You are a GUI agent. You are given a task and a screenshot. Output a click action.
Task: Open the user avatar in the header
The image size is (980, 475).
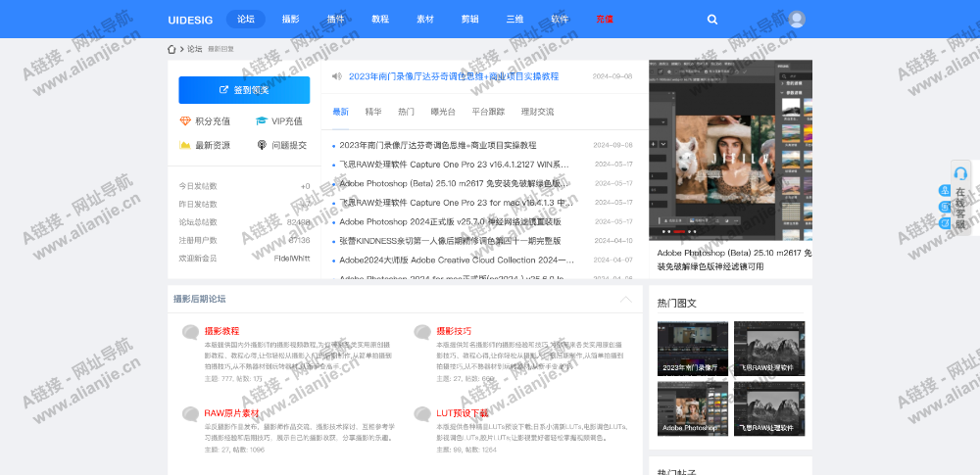(x=796, y=20)
